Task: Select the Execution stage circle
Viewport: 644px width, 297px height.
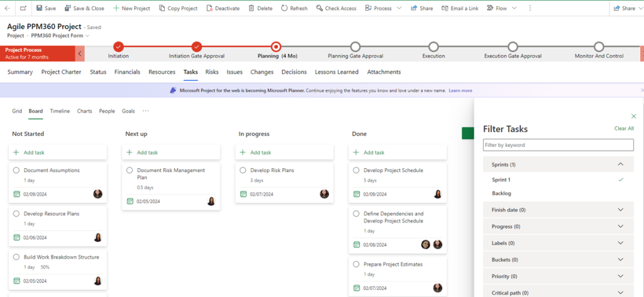Action: (x=433, y=46)
